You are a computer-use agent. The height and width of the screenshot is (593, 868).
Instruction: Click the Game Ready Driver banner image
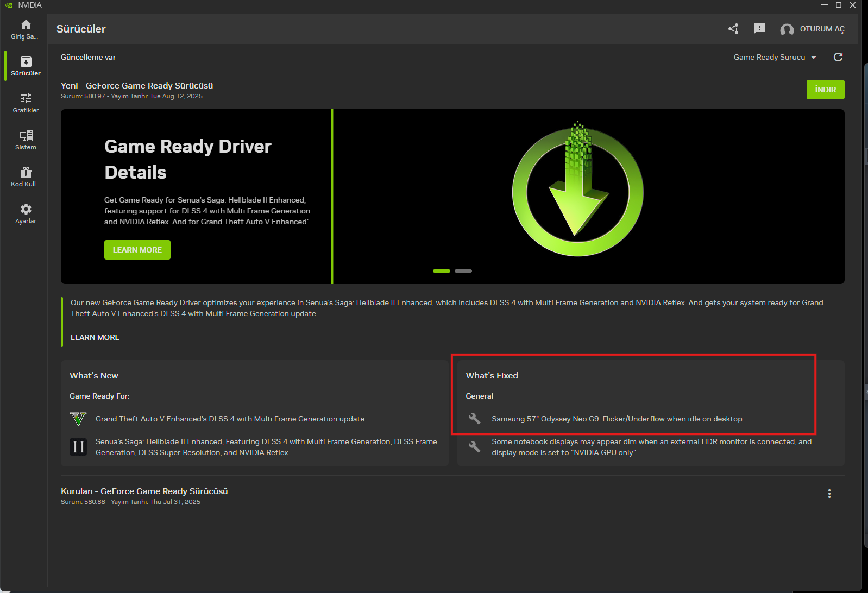(x=578, y=188)
